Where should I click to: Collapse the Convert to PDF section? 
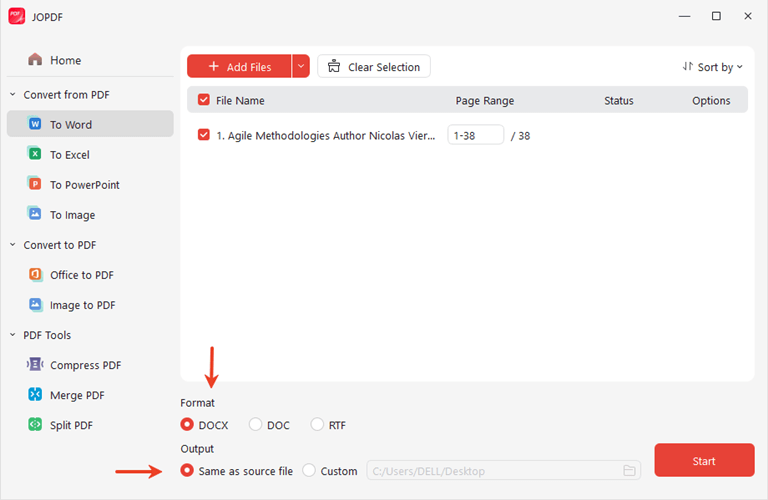click(x=13, y=244)
